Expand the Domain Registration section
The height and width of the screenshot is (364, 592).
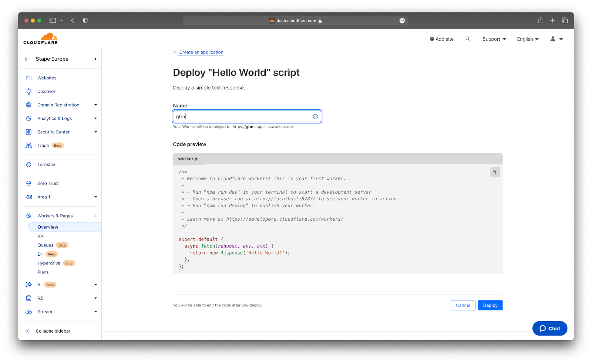[x=95, y=105]
